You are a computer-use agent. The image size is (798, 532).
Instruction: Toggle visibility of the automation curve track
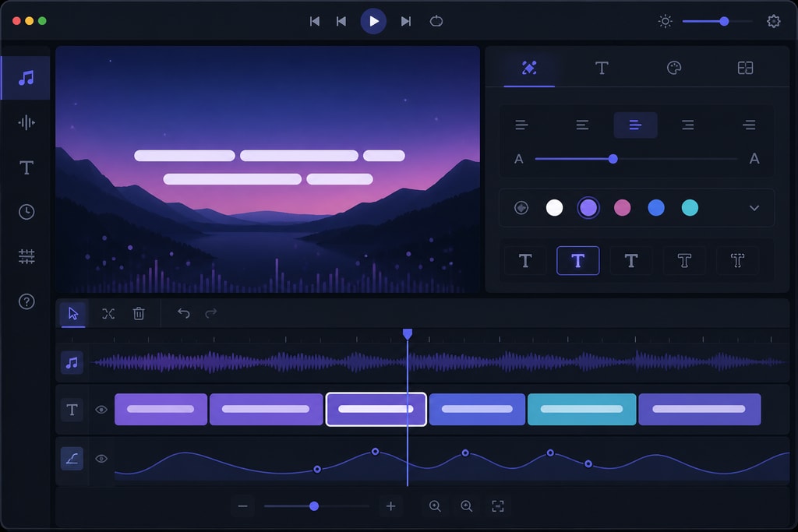coord(101,459)
